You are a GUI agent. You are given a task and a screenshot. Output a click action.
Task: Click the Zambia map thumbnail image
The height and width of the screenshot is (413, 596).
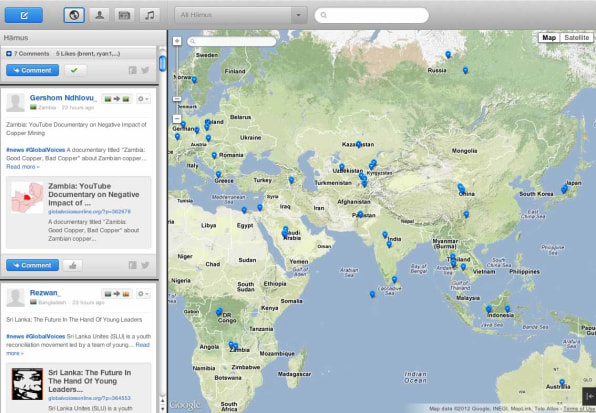pos(27,197)
